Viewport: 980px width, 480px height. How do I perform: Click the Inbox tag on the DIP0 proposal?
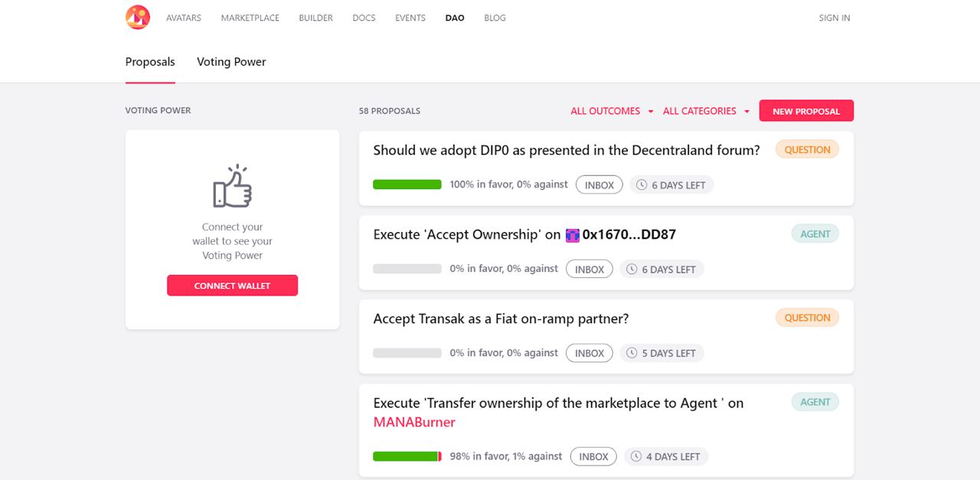click(599, 185)
